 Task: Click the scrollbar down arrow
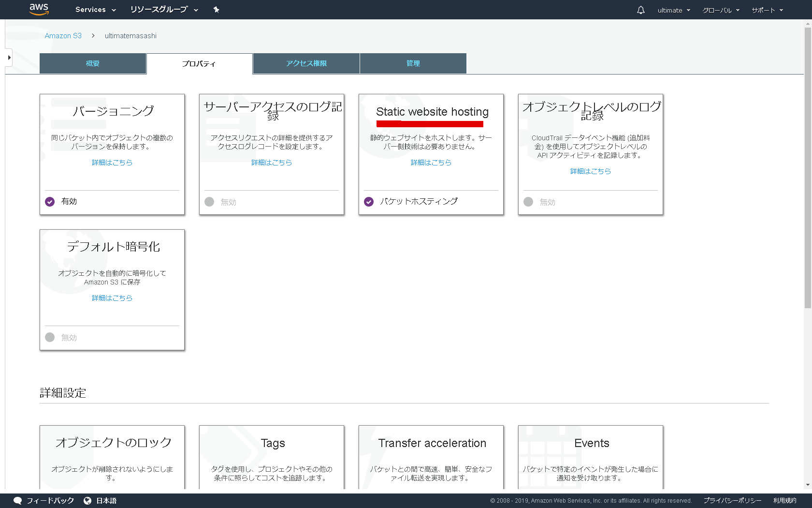808,485
